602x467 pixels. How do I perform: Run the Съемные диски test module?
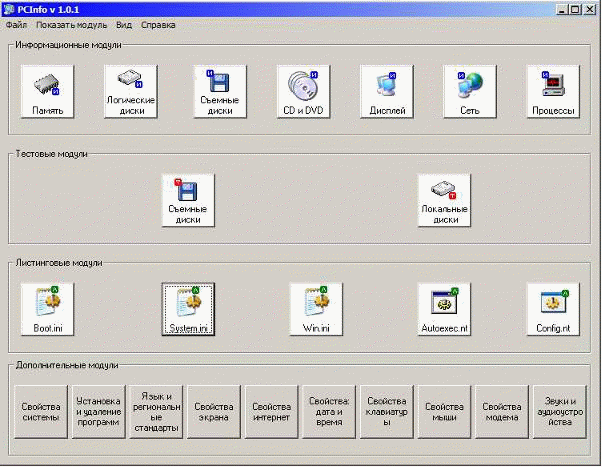point(188,200)
